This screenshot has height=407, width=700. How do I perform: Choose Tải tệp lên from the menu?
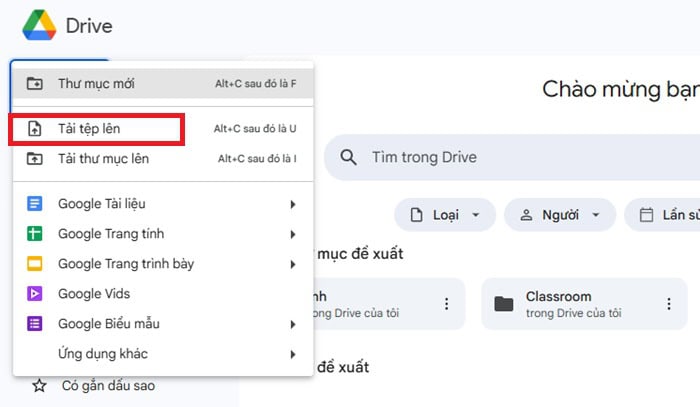point(163,129)
